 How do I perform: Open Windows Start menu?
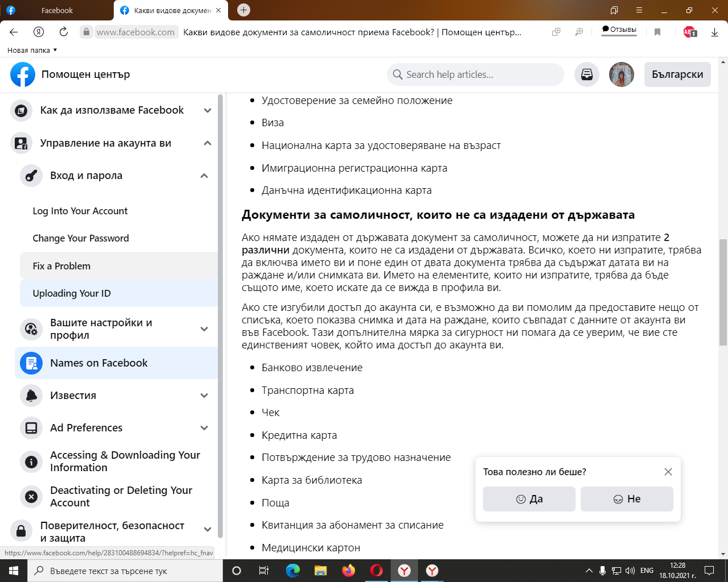tap(13, 571)
